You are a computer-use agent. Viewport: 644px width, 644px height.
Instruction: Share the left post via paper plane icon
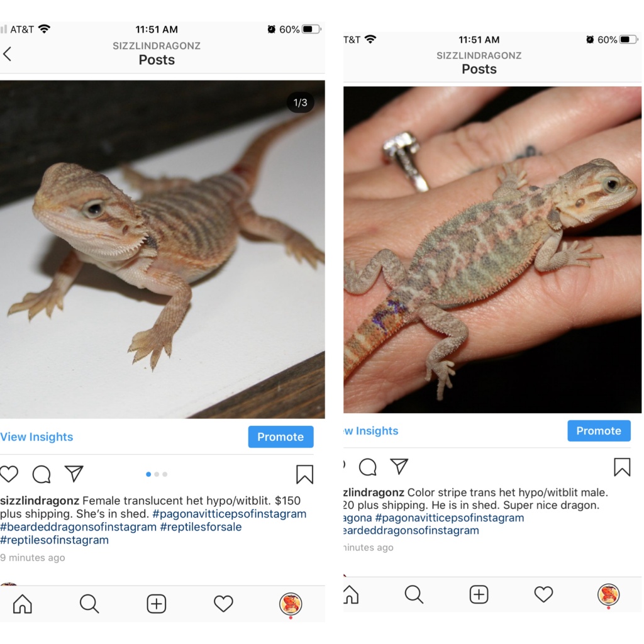pos(74,474)
